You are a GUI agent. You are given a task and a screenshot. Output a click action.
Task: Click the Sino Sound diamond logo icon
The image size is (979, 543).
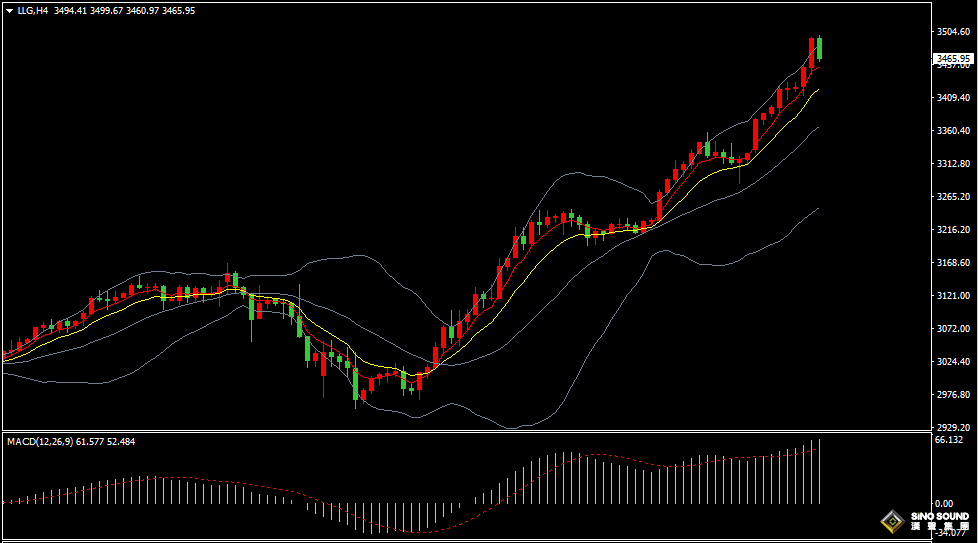[893, 521]
